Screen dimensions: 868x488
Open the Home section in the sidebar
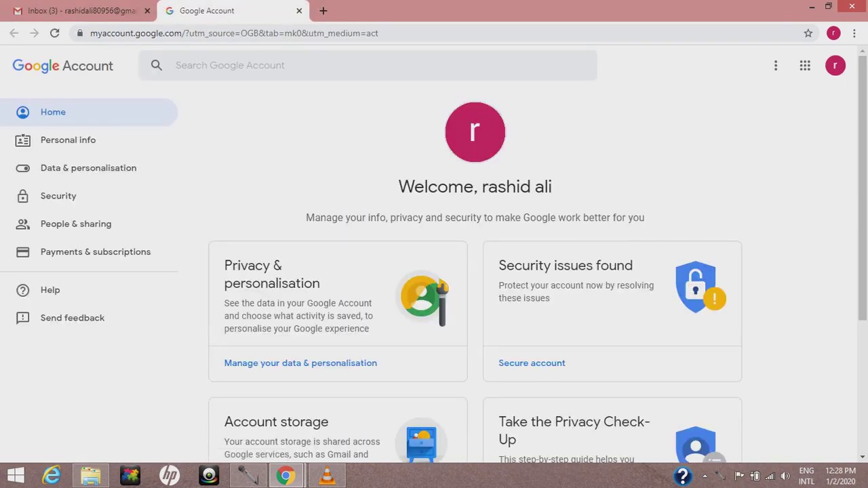[88, 112]
